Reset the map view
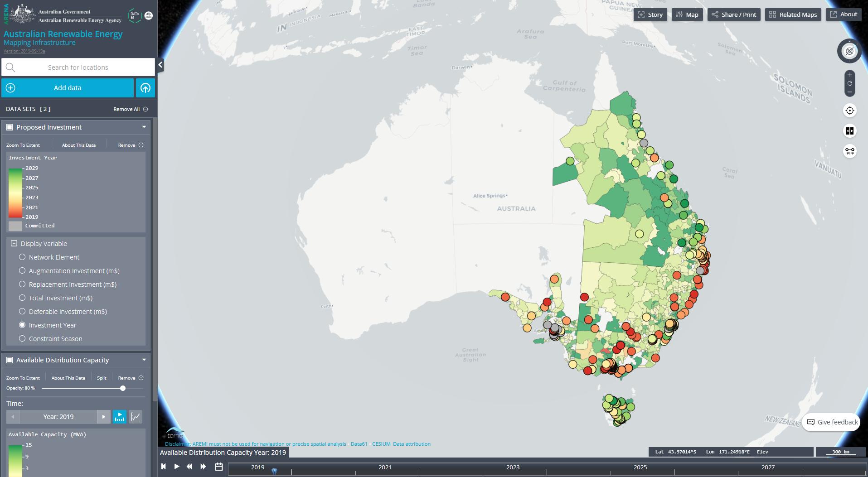868x477 pixels. pyautogui.click(x=850, y=83)
